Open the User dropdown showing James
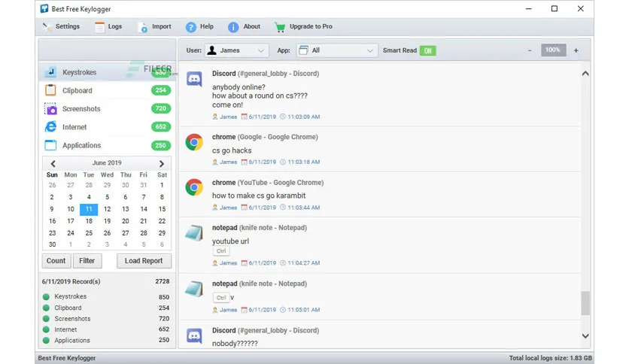 click(236, 50)
